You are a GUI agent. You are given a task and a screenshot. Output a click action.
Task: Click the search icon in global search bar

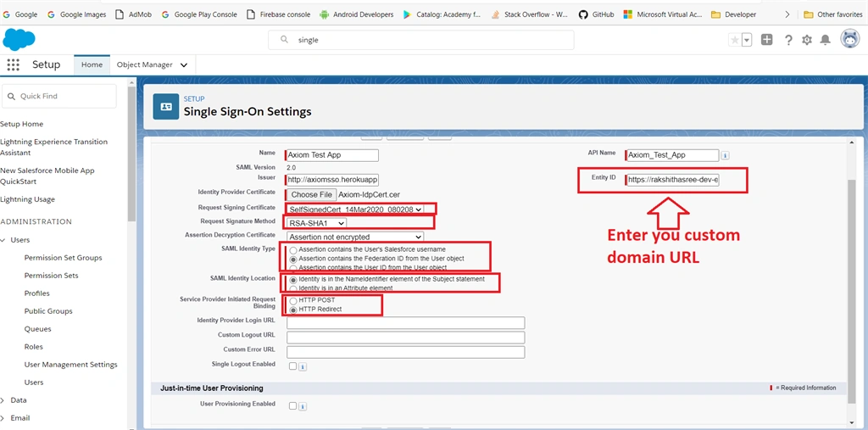click(285, 40)
